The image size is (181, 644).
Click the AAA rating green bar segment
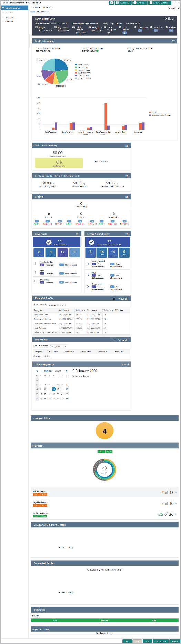55,620
